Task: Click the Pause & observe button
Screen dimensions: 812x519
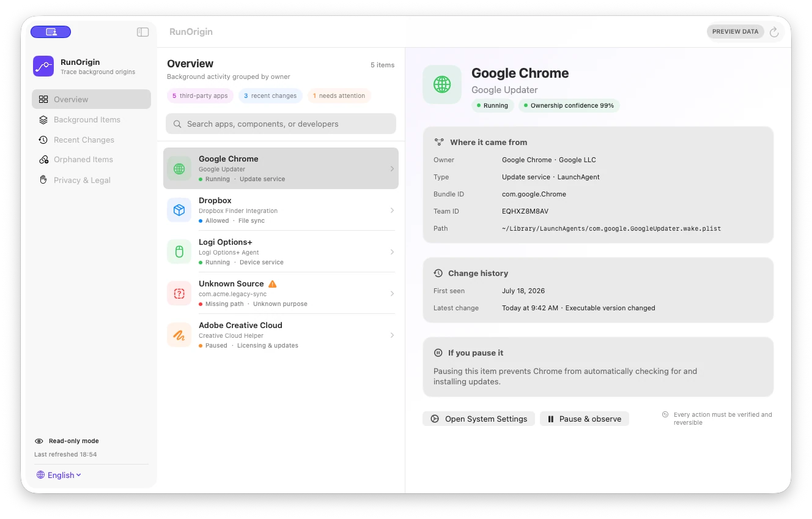Action: click(585, 419)
